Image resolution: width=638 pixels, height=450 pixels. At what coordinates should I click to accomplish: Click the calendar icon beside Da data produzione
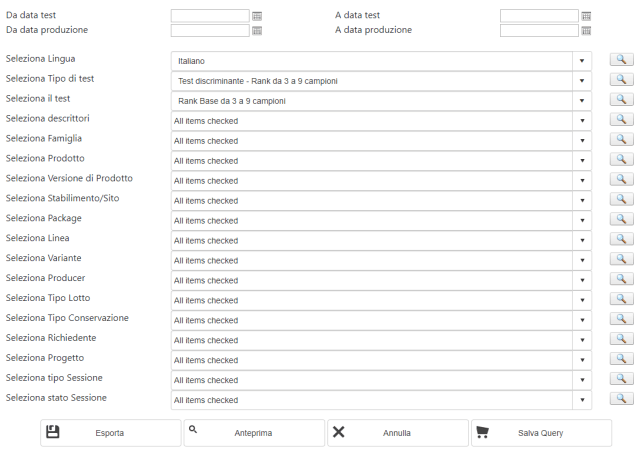pos(257,31)
